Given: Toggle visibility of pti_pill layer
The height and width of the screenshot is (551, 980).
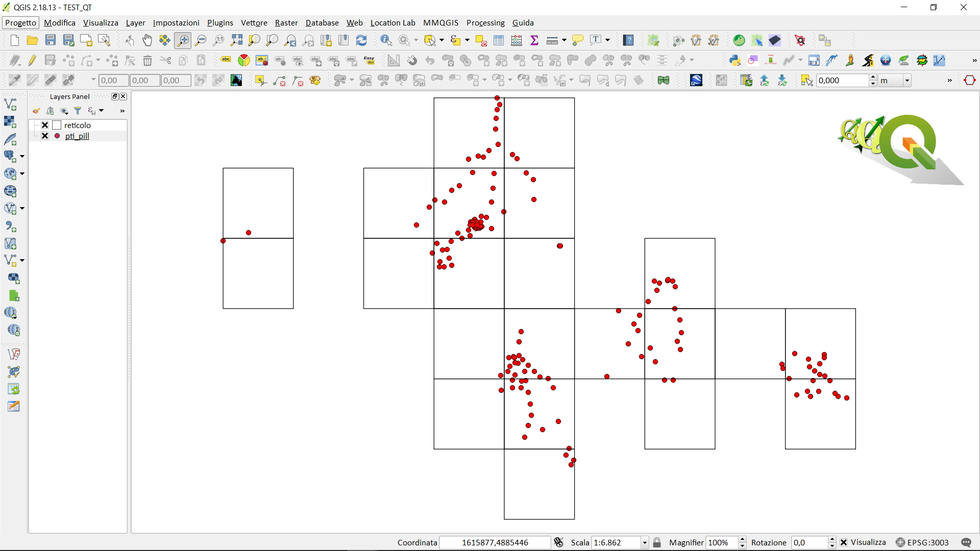Looking at the screenshot, I should tap(45, 136).
